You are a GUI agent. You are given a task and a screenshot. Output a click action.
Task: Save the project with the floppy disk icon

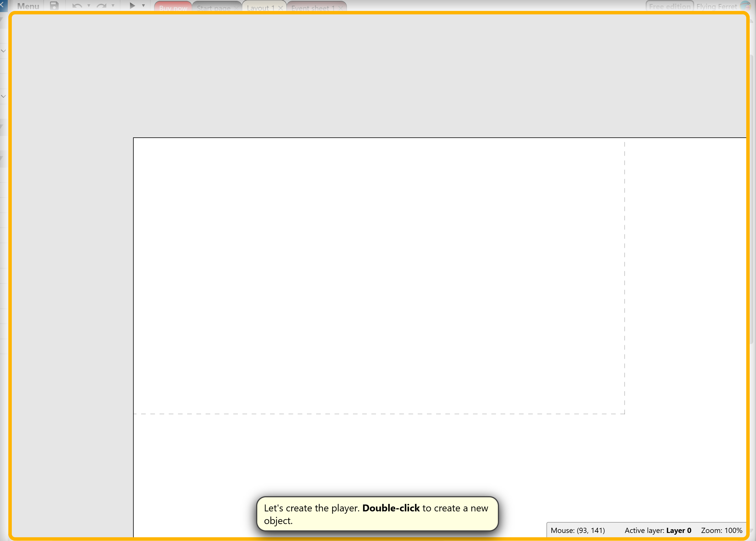(x=54, y=6)
